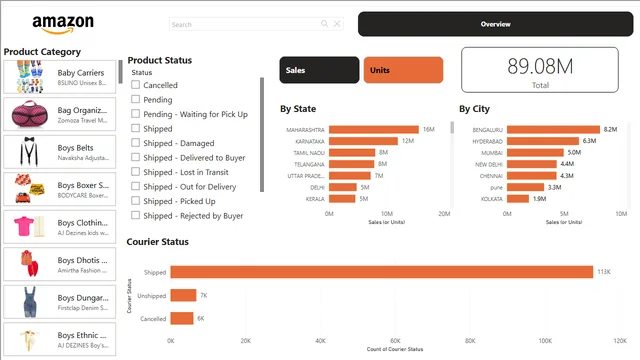Select the Bengaluru bar in By City
This screenshot has width=640, height=360.
tap(553, 129)
